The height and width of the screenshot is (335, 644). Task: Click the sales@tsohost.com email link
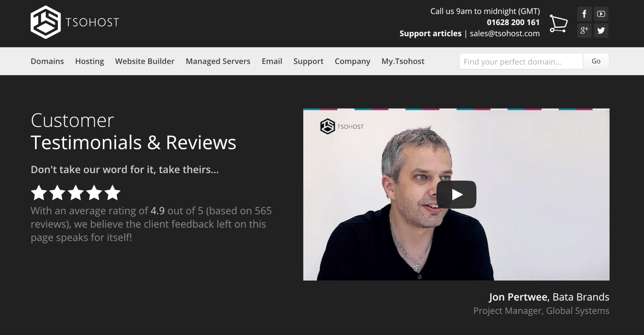pyautogui.click(x=505, y=33)
